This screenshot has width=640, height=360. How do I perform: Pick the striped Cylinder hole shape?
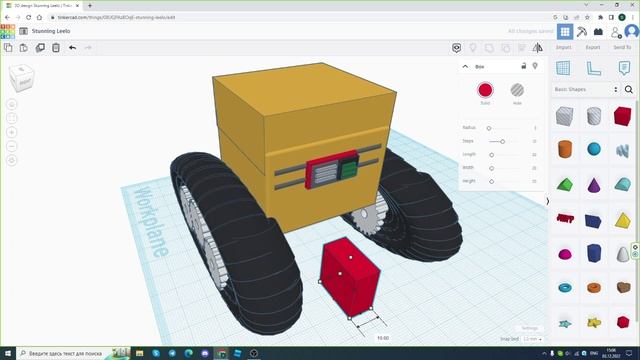click(x=594, y=116)
